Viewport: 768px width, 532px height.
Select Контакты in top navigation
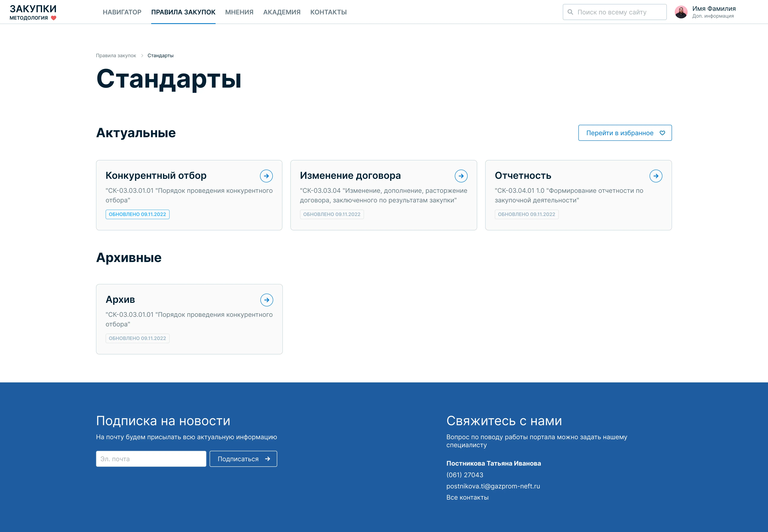328,12
